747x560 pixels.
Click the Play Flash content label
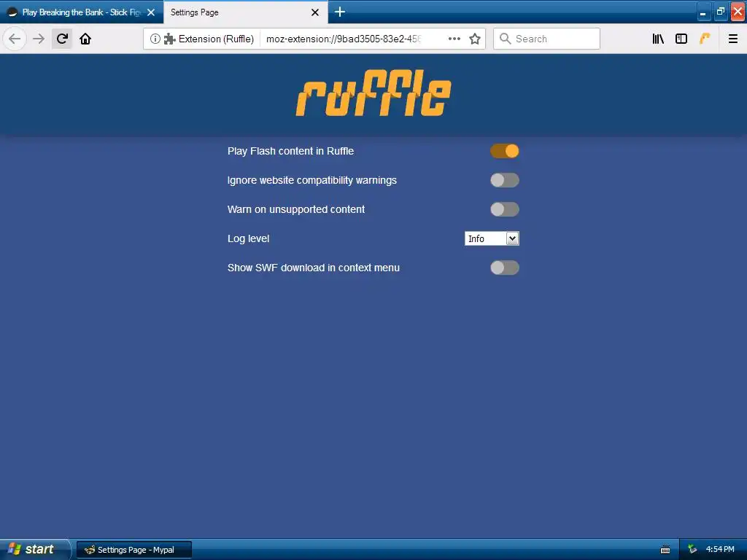(290, 151)
